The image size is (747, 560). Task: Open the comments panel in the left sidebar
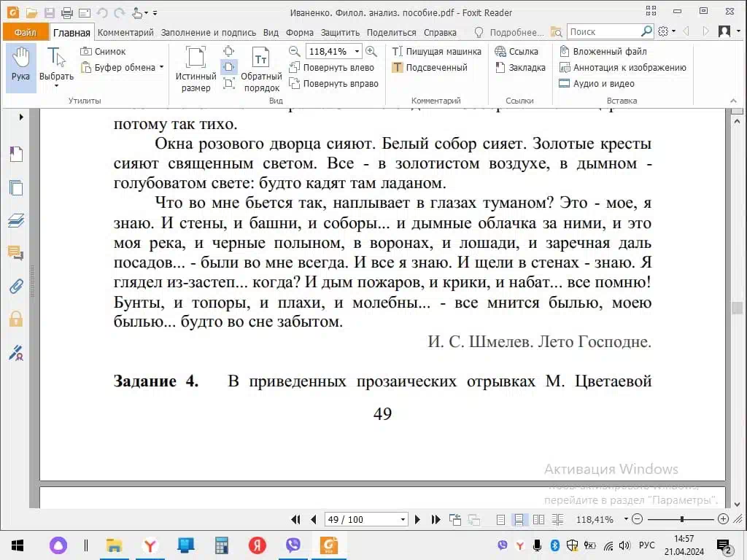point(16,253)
